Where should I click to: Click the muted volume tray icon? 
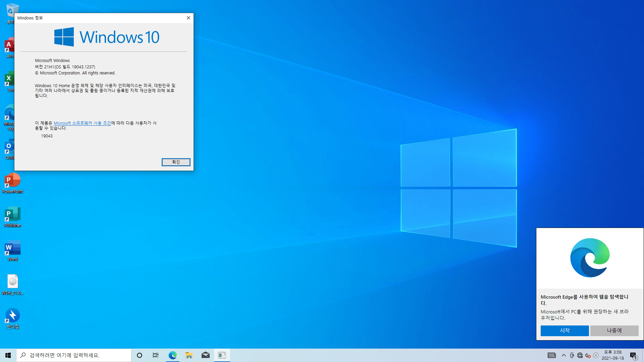(588, 355)
